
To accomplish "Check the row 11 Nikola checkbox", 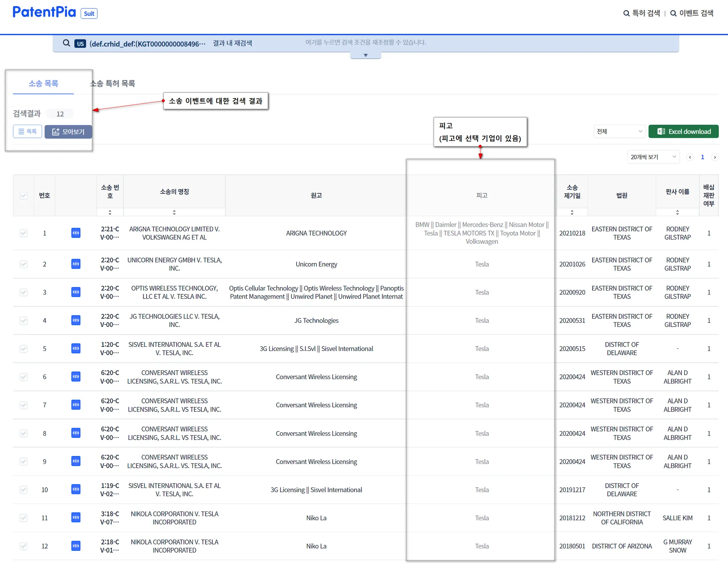I will point(23,518).
